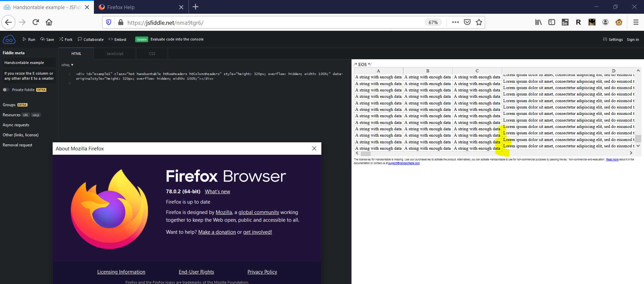Screen dimensions: 644x284
Task: Open the Firefox account avatar icon
Action: [x=605, y=22]
